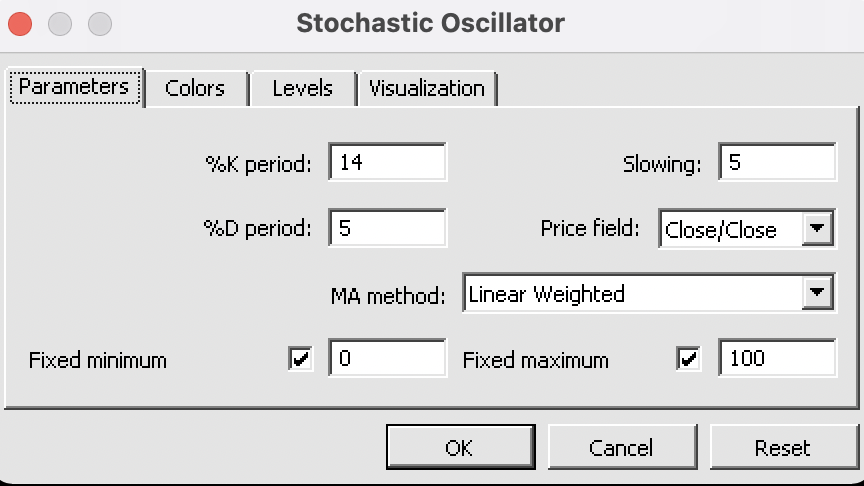
Task: Focus the %D period input field
Action: 387,228
